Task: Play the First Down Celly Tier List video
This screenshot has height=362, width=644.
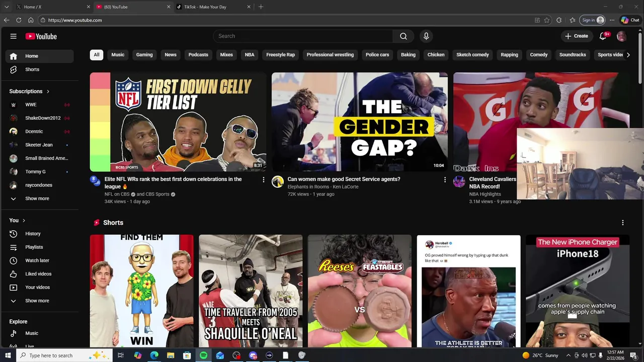Action: point(178,122)
